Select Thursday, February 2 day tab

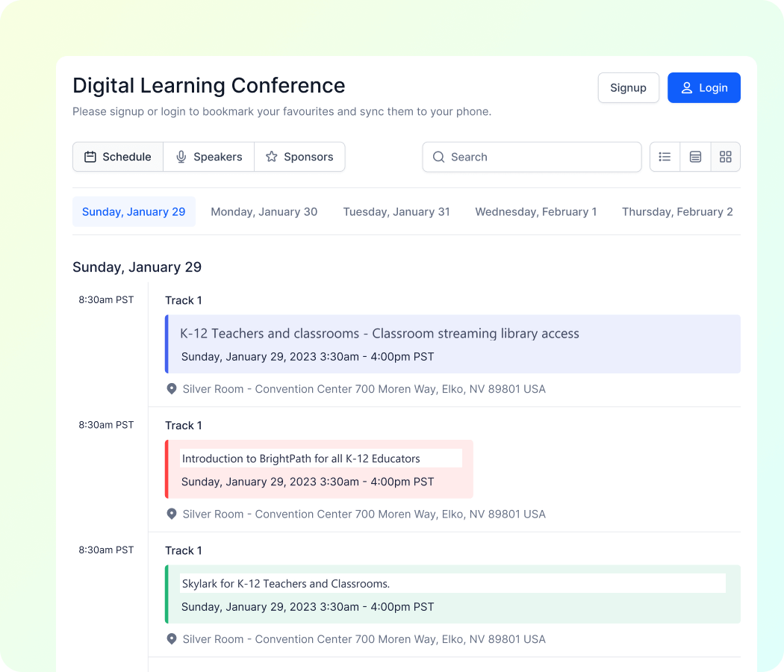click(677, 212)
